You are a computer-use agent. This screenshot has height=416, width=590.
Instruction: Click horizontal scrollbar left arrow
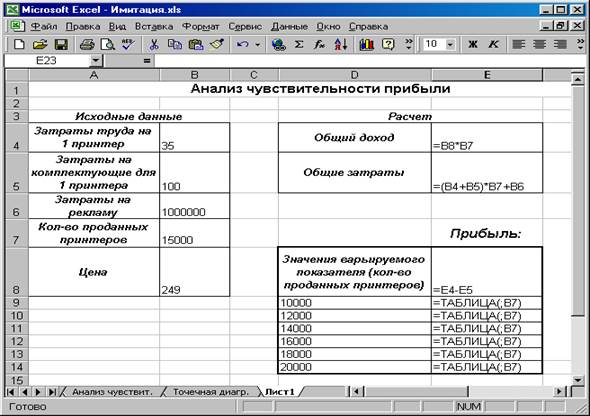click(356, 392)
